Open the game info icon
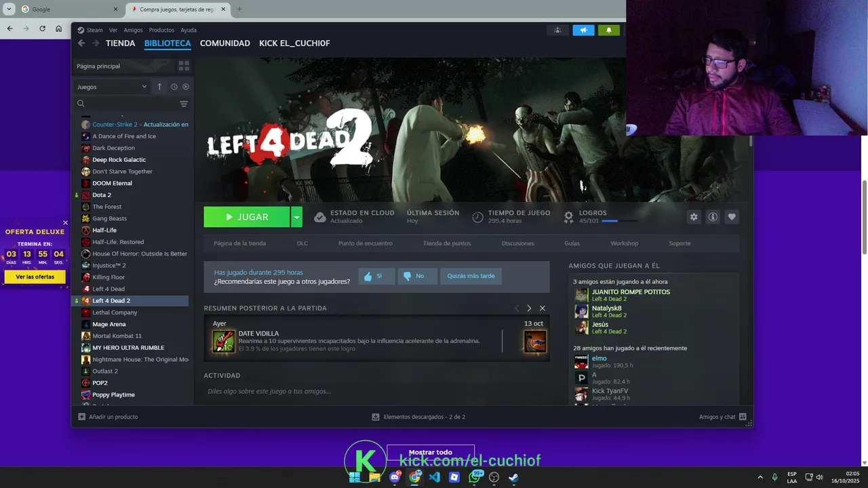The image size is (868, 488). 713,217
